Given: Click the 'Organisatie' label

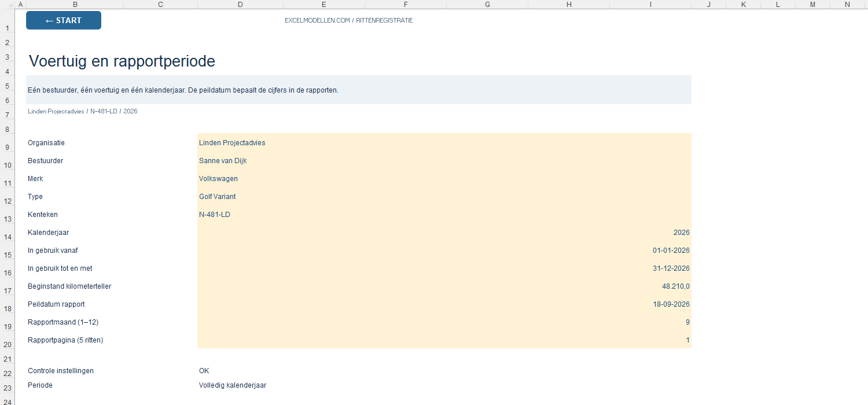Looking at the screenshot, I should tap(46, 143).
